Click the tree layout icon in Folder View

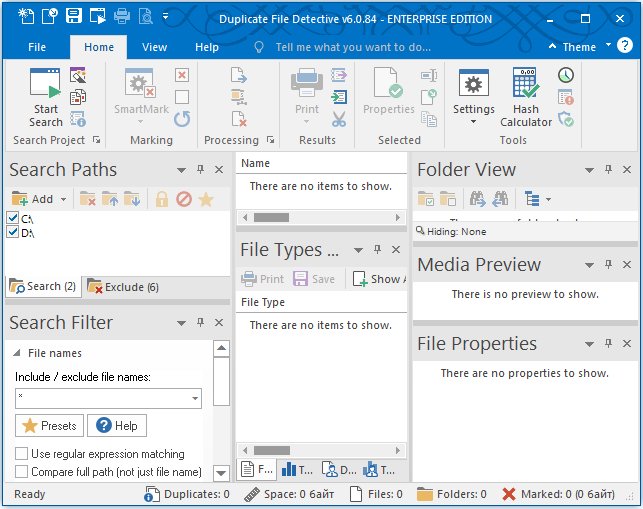tap(532, 199)
